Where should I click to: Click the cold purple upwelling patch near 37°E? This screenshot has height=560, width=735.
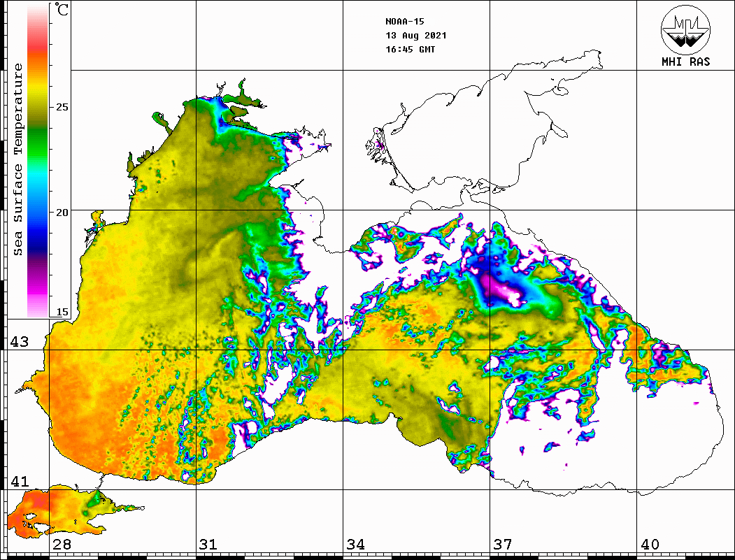503,291
